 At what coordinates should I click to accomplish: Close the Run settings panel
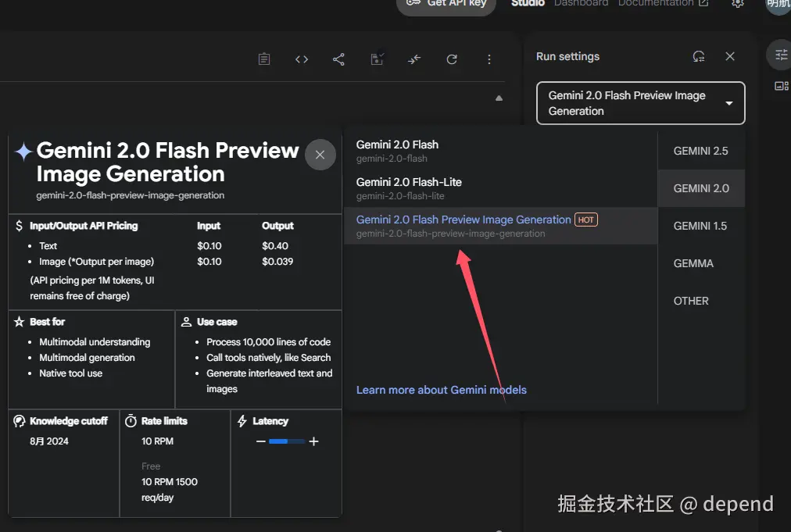730,56
